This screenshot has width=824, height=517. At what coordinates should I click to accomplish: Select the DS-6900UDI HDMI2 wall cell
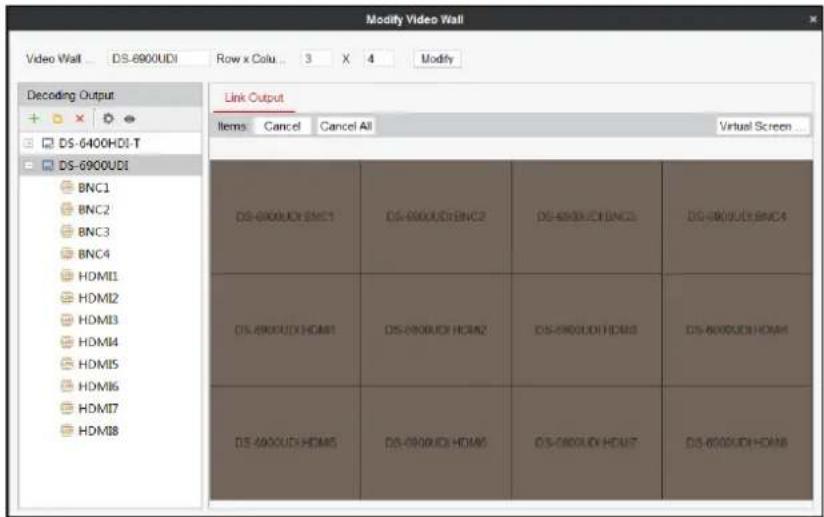coord(436,330)
